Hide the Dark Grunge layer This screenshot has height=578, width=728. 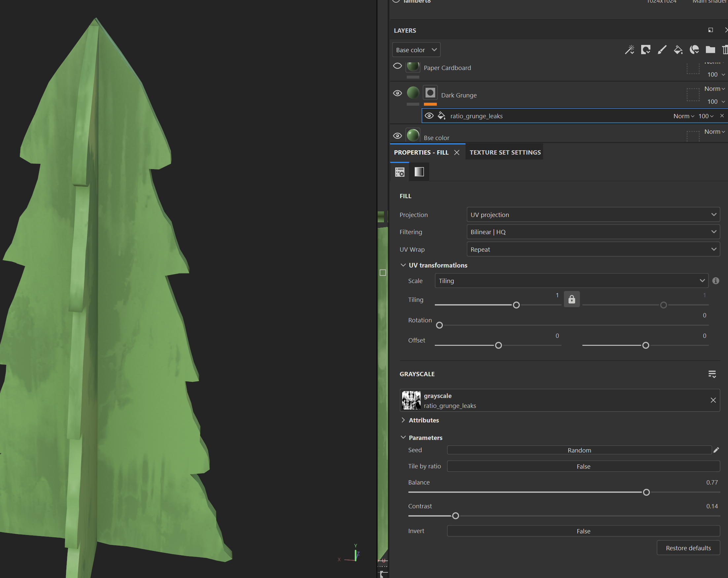(398, 93)
